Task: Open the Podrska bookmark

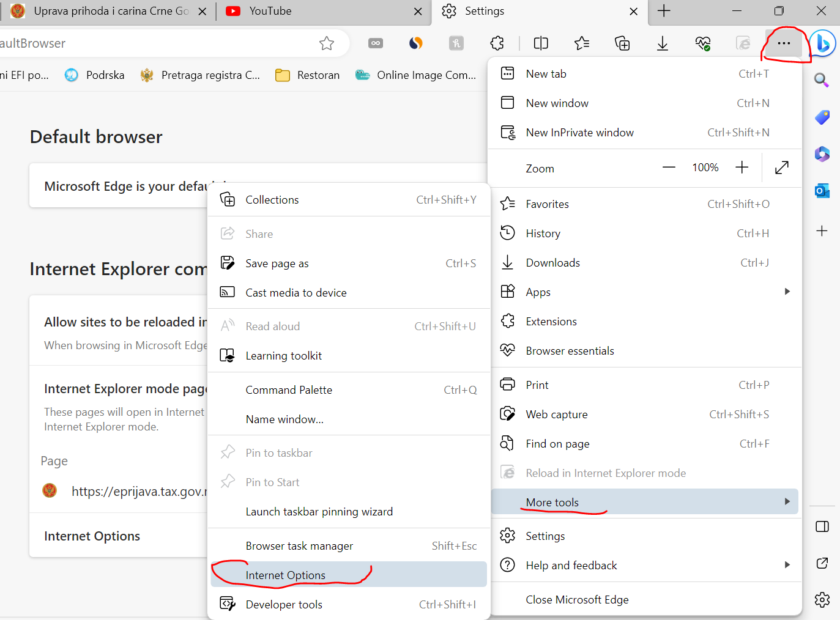Action: tap(95, 75)
